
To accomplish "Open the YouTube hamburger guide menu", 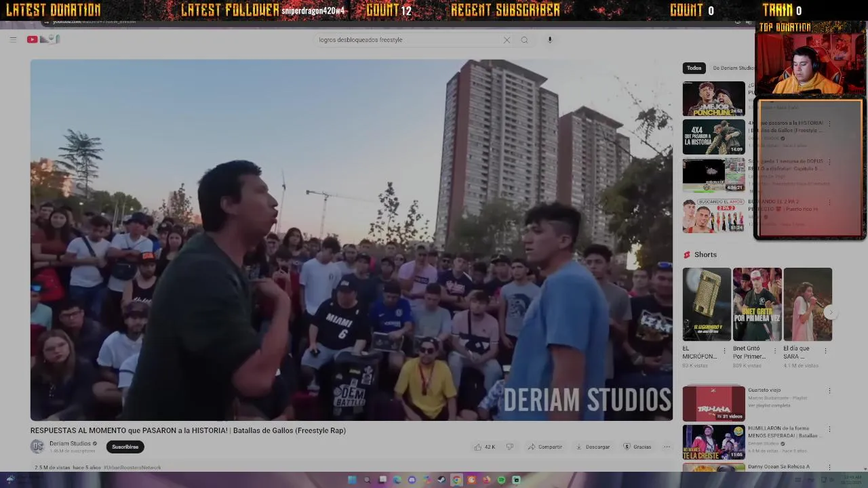I will (13, 39).
